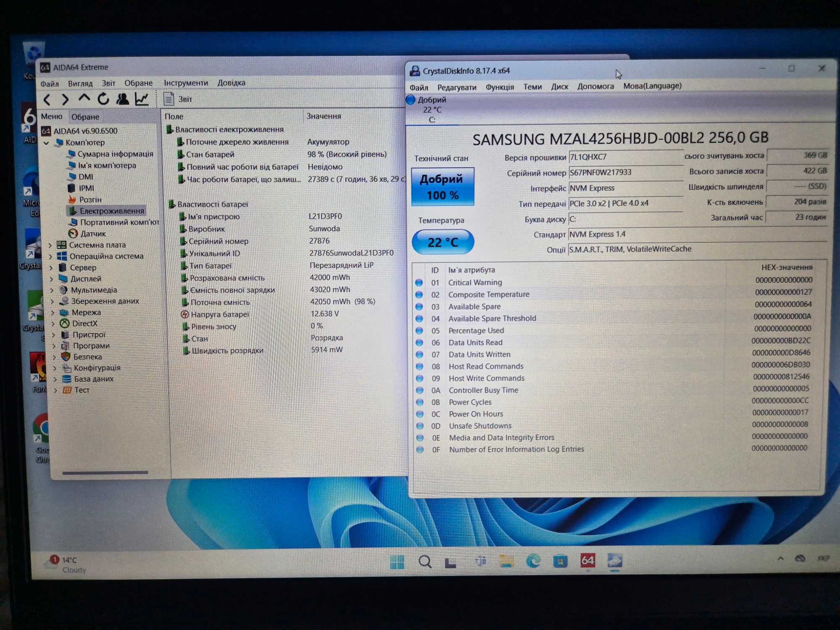Screen dimensions: 840x630
Task: Open File Explorer from taskbar
Action: pos(507,561)
